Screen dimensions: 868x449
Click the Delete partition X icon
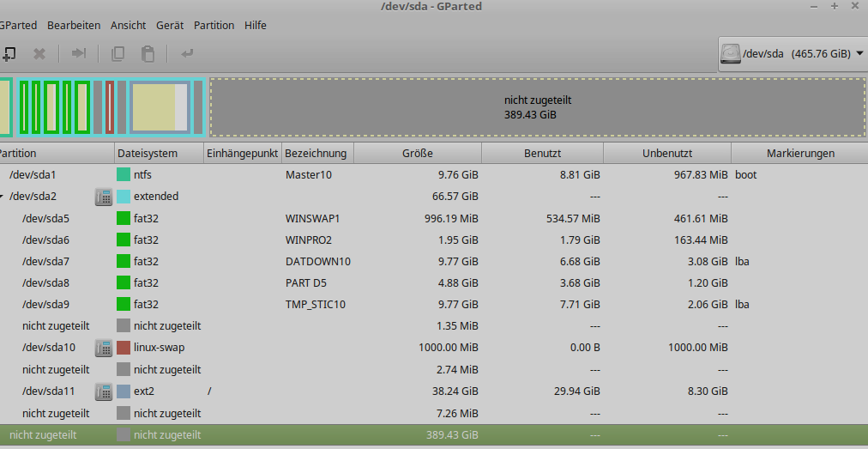click(x=39, y=54)
